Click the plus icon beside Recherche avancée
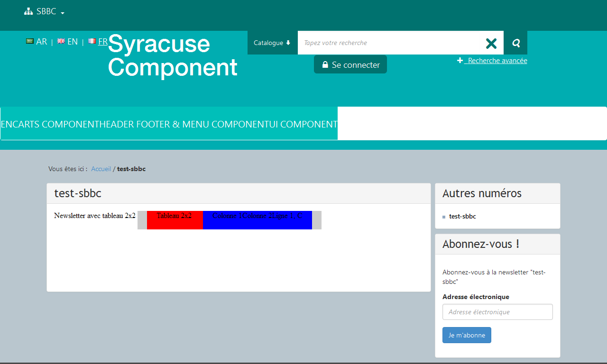This screenshot has height=364, width=607. pyautogui.click(x=460, y=61)
